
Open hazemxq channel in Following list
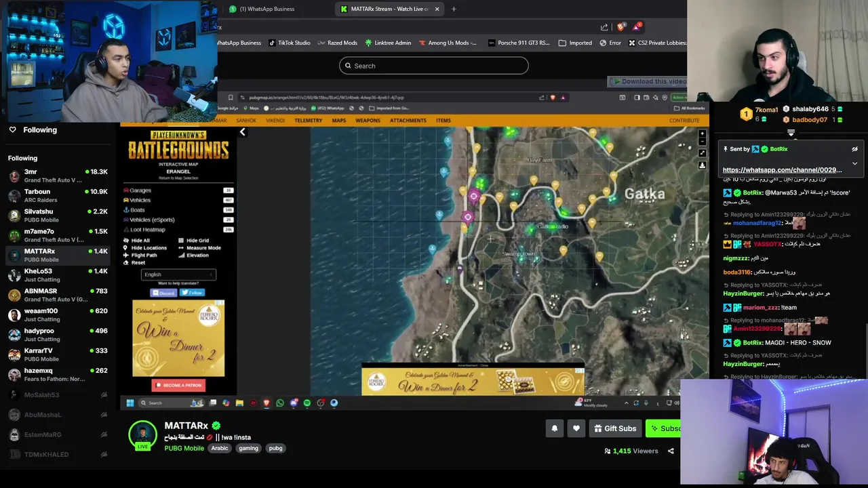tap(58, 375)
